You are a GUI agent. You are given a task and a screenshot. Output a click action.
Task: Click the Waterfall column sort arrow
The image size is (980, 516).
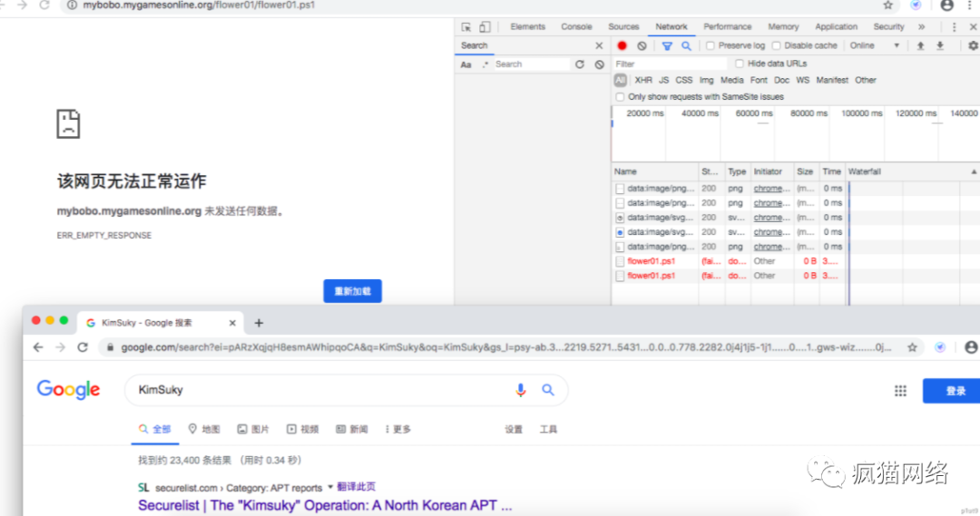pyautogui.click(x=974, y=171)
